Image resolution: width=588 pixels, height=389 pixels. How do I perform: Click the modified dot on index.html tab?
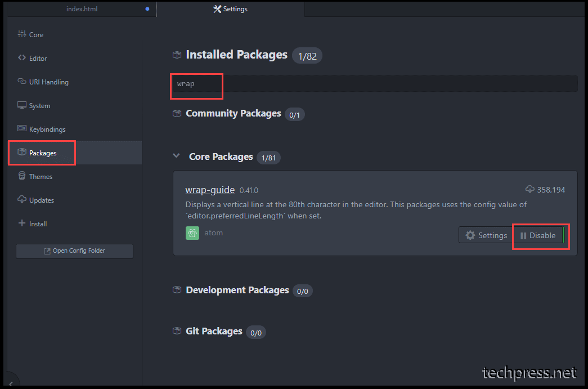tap(147, 9)
